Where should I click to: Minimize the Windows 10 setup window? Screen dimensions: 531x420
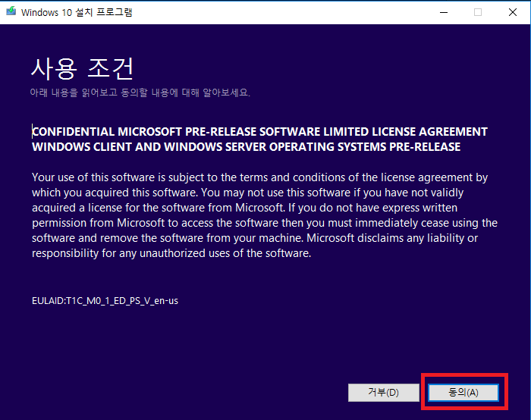coord(444,12)
